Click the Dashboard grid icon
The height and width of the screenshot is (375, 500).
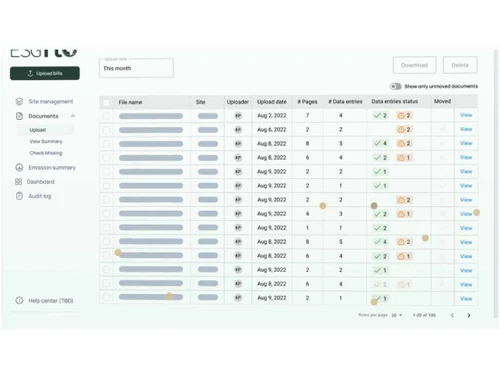click(x=18, y=182)
